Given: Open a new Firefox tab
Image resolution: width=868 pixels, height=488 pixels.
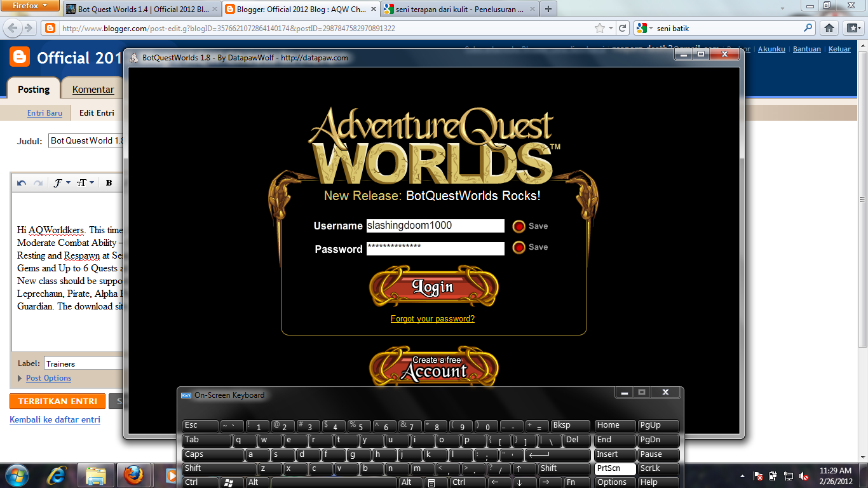Looking at the screenshot, I should (548, 9).
